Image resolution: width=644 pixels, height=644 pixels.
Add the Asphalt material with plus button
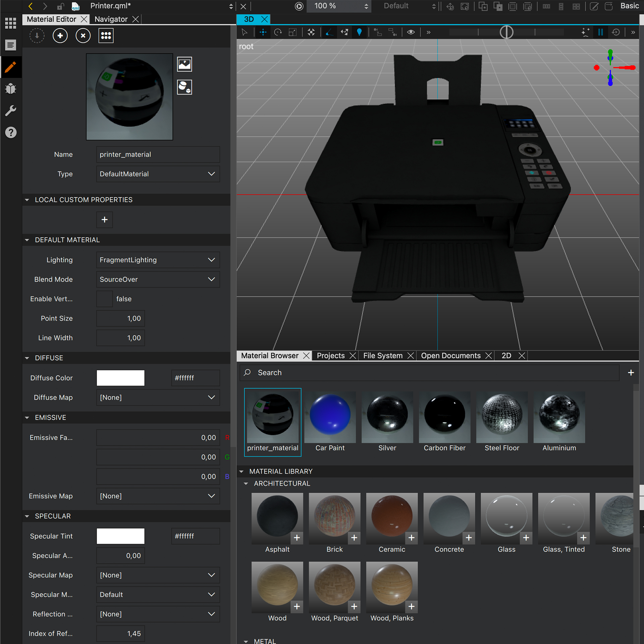(x=297, y=538)
